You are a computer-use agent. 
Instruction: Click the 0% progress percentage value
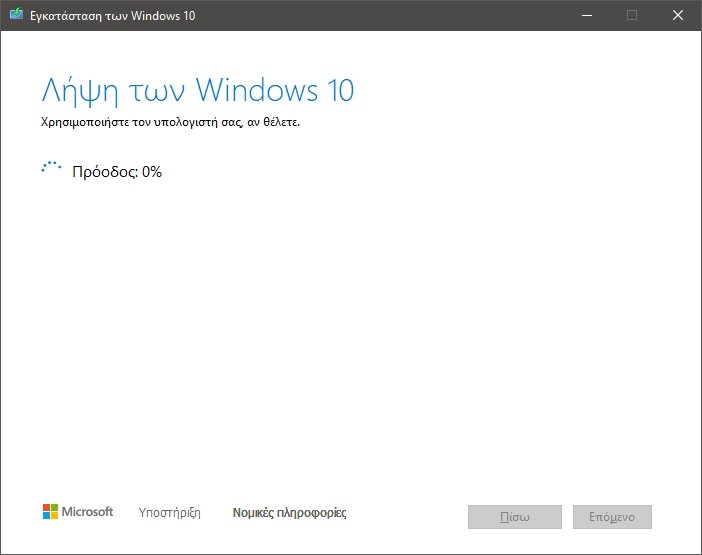[x=152, y=171]
